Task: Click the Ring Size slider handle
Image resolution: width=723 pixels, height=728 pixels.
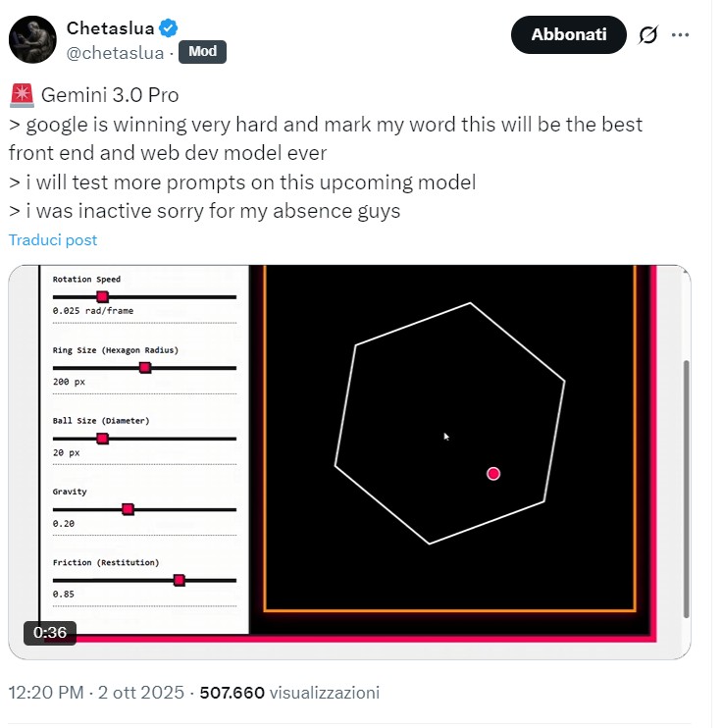Action: click(x=145, y=367)
